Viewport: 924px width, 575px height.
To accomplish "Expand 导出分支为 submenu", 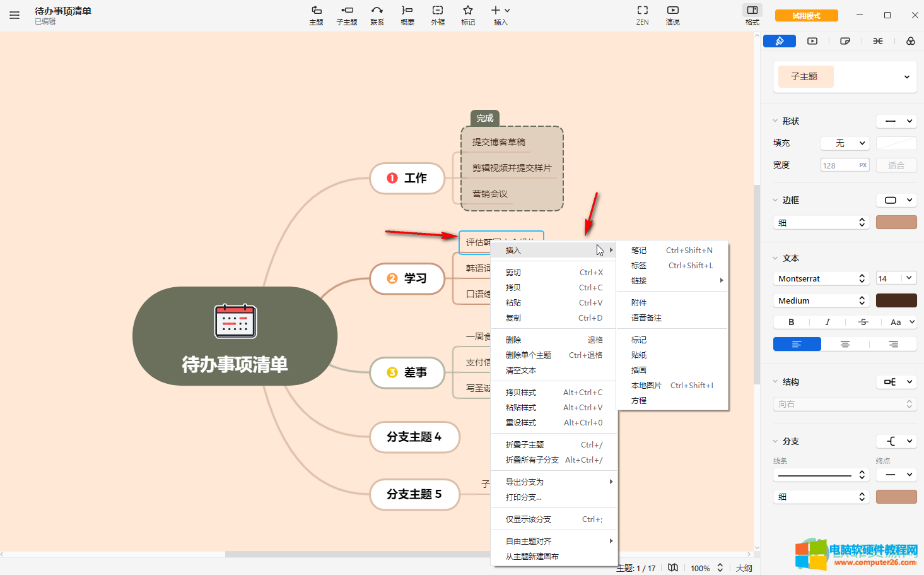I will (x=554, y=482).
